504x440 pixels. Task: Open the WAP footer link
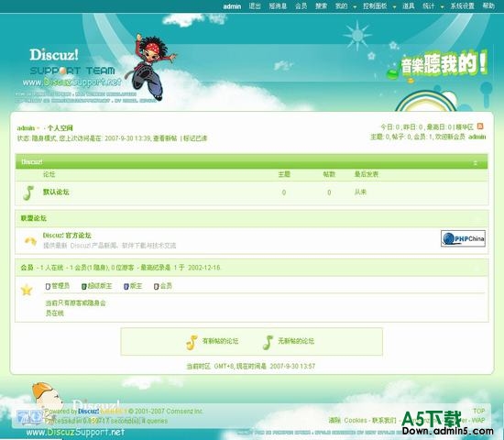478,420
